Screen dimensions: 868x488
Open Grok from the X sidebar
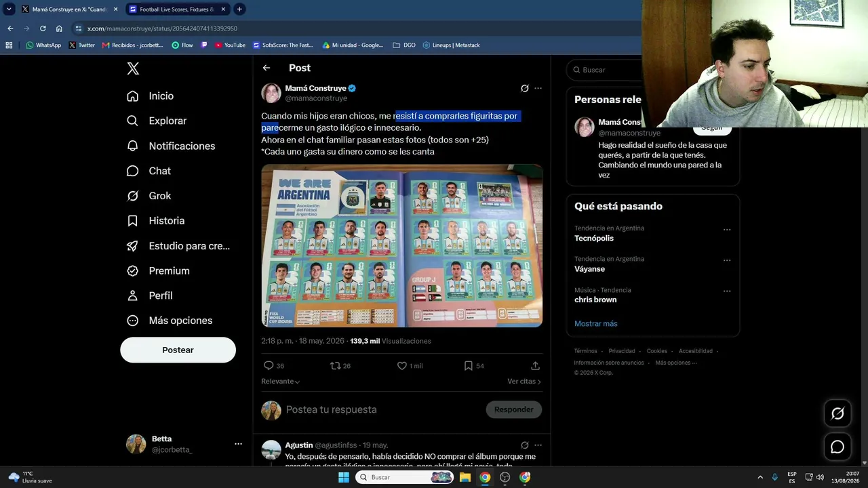tap(149, 196)
